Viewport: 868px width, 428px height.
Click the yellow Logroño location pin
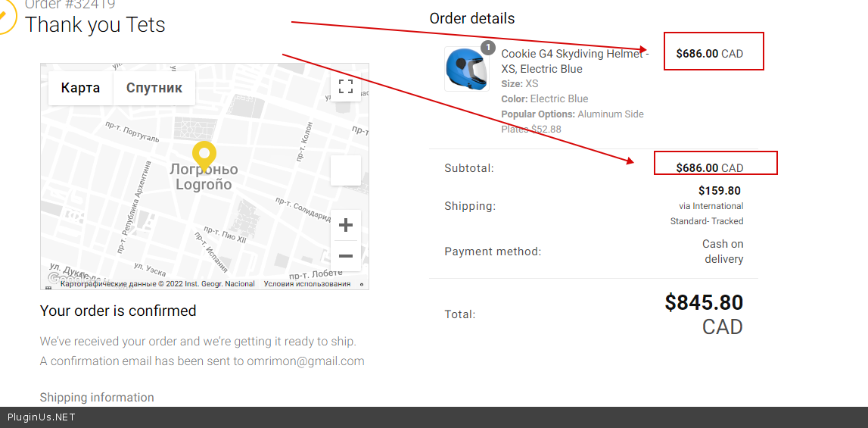pyautogui.click(x=204, y=155)
